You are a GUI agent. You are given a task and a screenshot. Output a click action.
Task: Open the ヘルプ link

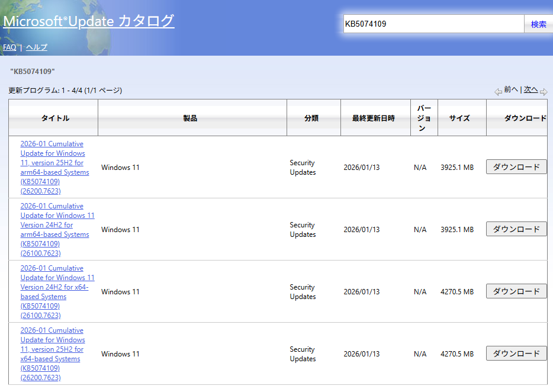pos(37,47)
